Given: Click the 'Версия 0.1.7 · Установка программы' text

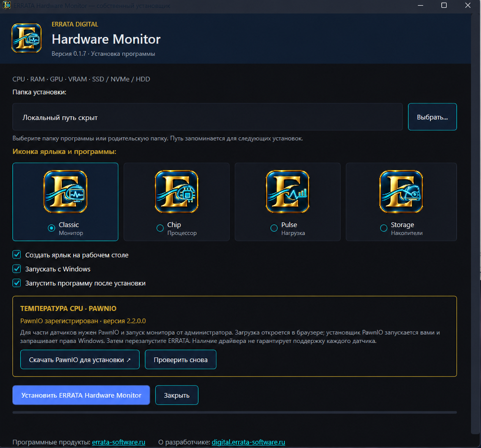Looking at the screenshot, I should (103, 54).
